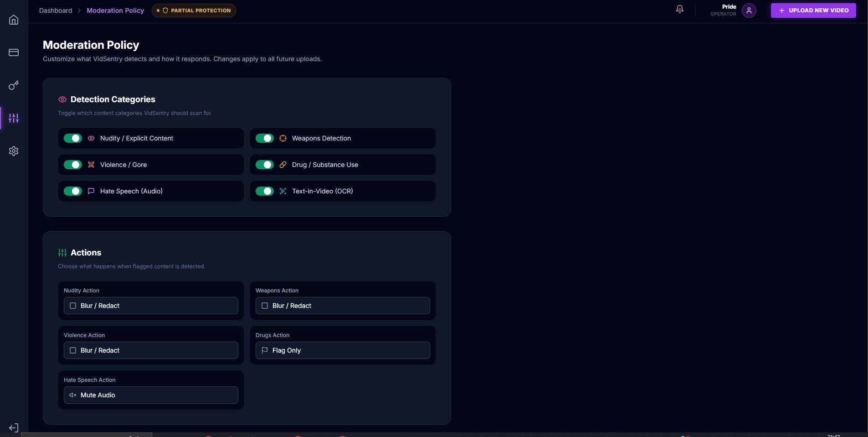Switch off Text-in-Video (OCR) toggle
868x437 pixels.
[265, 191]
